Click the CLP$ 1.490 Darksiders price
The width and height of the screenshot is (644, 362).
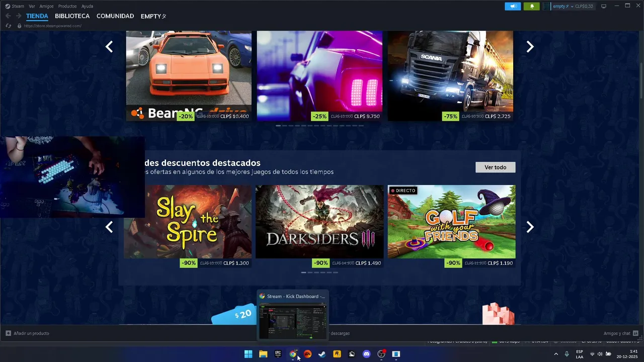(x=368, y=263)
